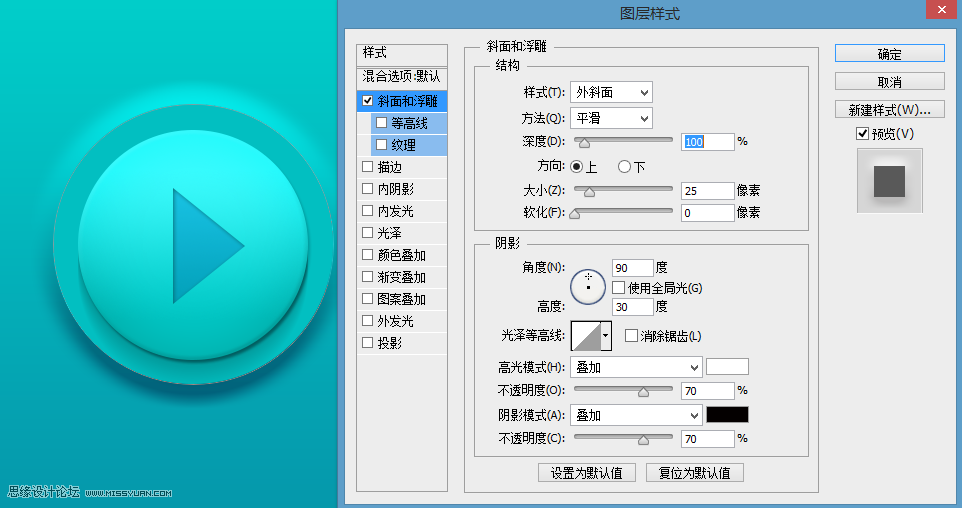The width and height of the screenshot is (962, 508).
Task: Check the 颜色叠加 style checkbox
Action: (x=367, y=255)
